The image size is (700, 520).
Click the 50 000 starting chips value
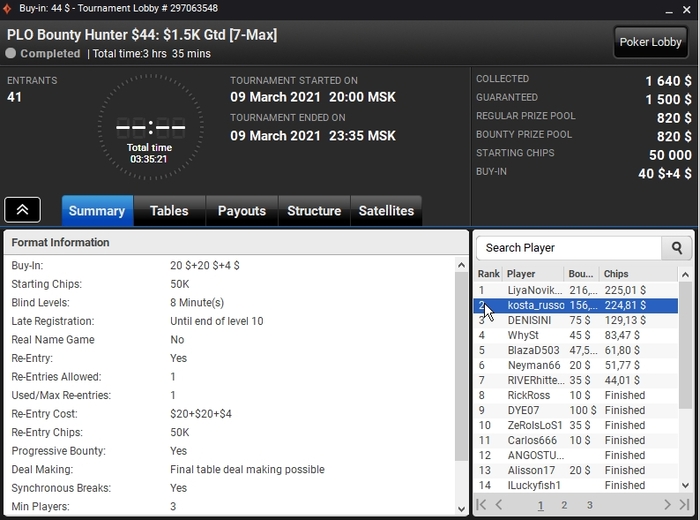(x=670, y=155)
